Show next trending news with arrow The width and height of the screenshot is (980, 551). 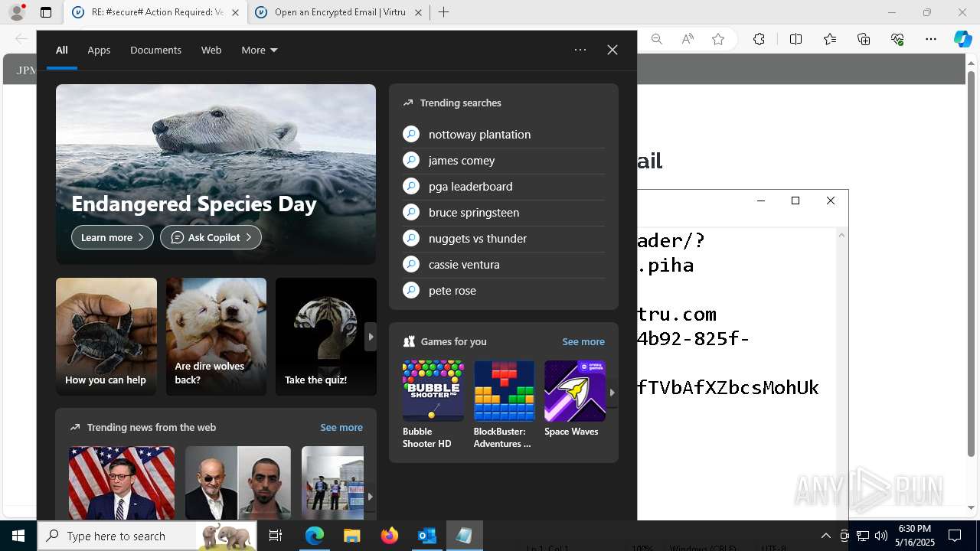tap(371, 496)
